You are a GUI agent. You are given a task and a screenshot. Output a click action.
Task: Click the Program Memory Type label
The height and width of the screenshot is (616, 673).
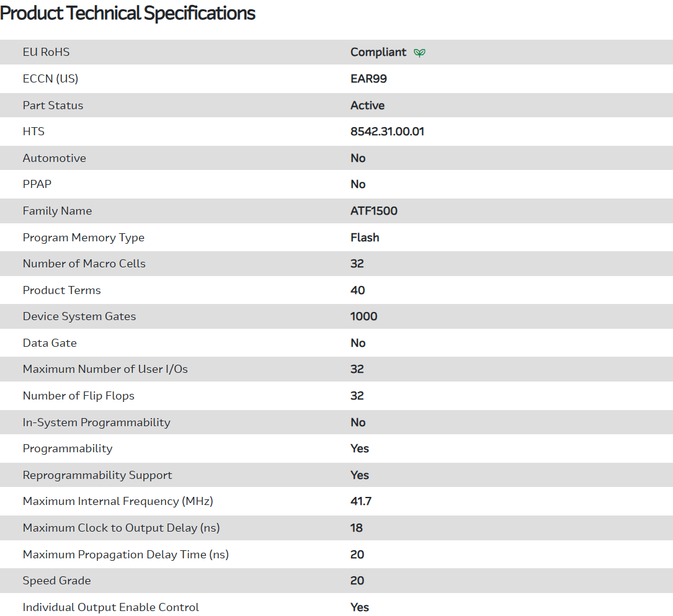[83, 238]
